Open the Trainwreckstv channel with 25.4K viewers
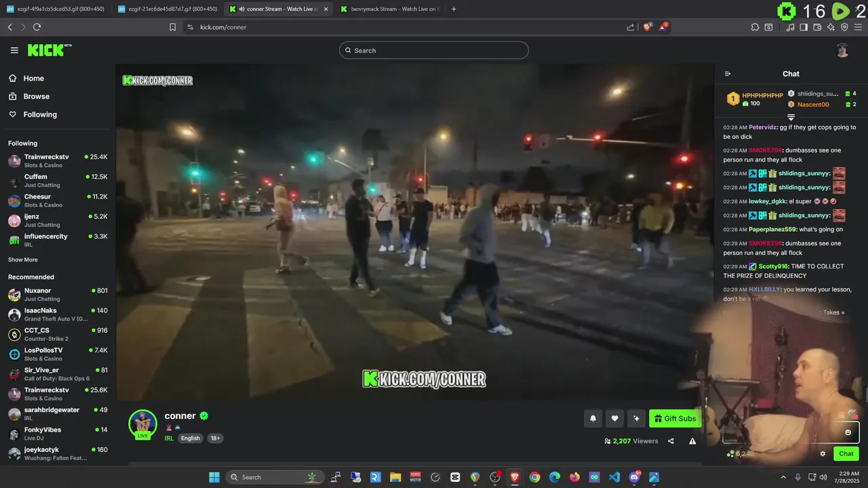The height and width of the screenshot is (488, 868). (x=58, y=161)
